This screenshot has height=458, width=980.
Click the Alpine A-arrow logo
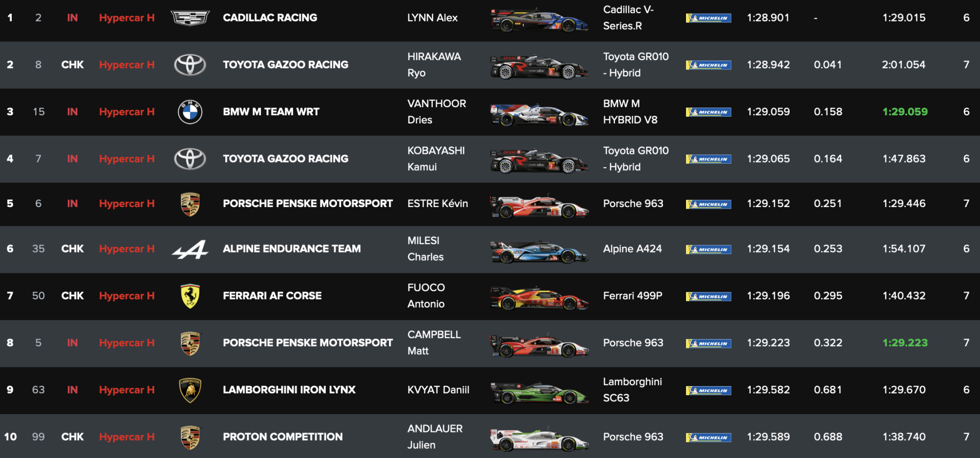[190, 249]
